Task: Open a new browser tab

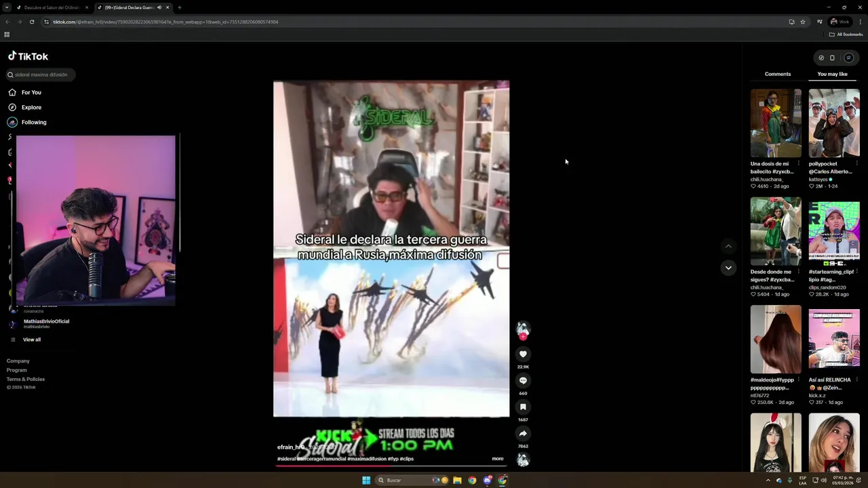Action: pyautogui.click(x=179, y=7)
